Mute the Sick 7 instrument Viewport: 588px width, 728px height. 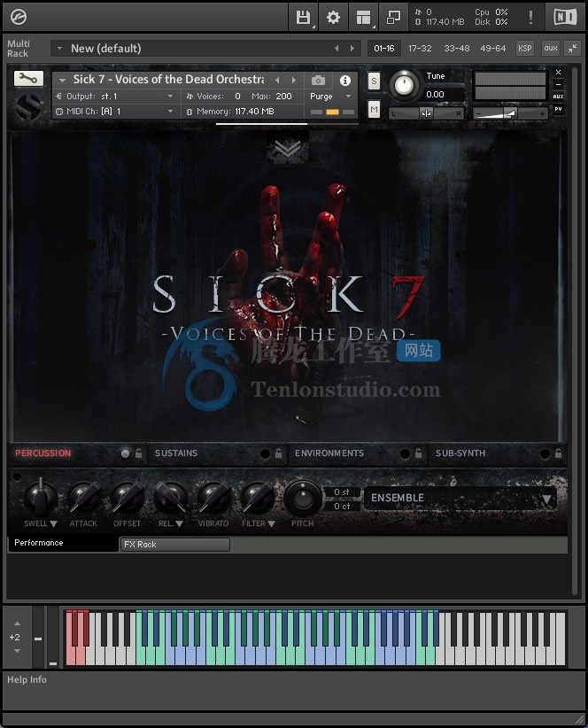point(374,110)
